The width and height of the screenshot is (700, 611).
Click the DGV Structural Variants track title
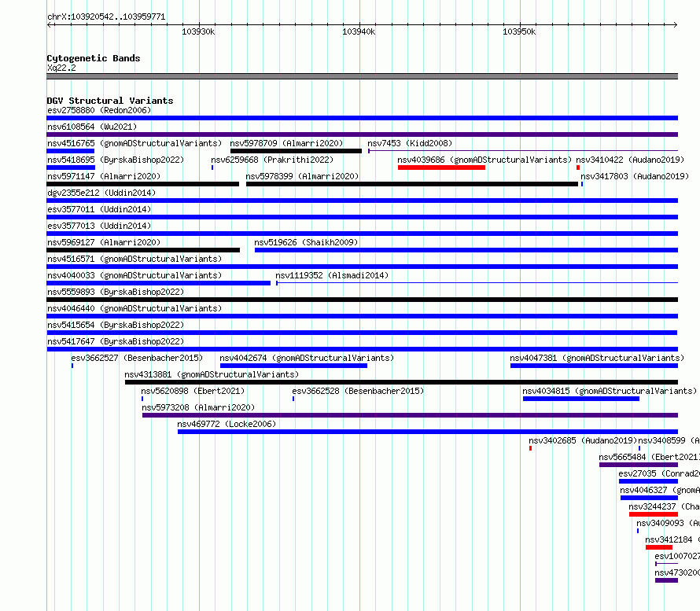tap(110, 101)
